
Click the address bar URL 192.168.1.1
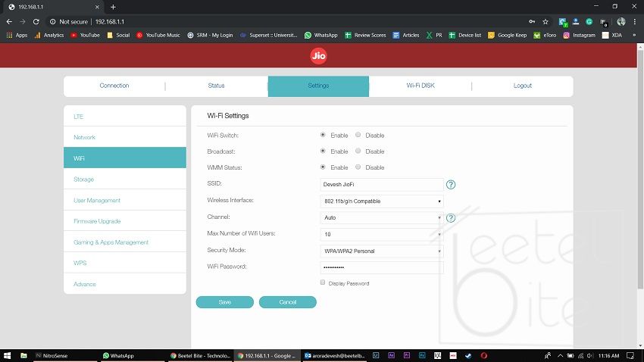tap(110, 21)
